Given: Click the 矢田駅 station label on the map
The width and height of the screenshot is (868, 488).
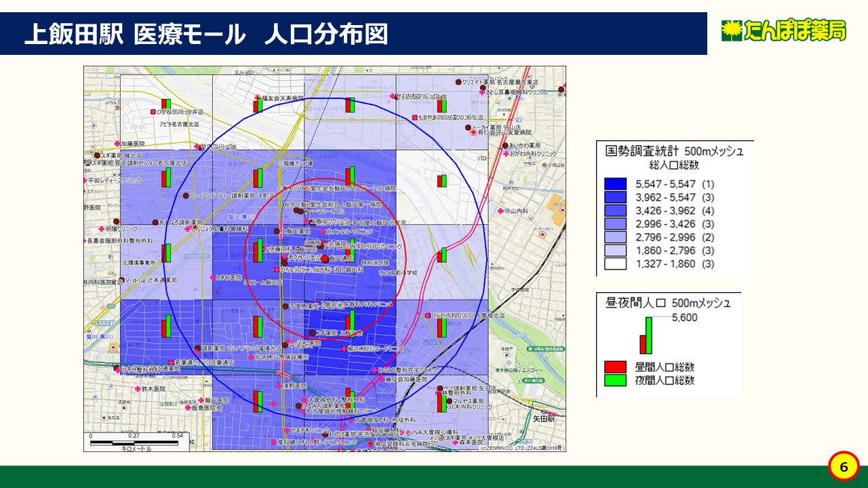Looking at the screenshot, I should (544, 420).
